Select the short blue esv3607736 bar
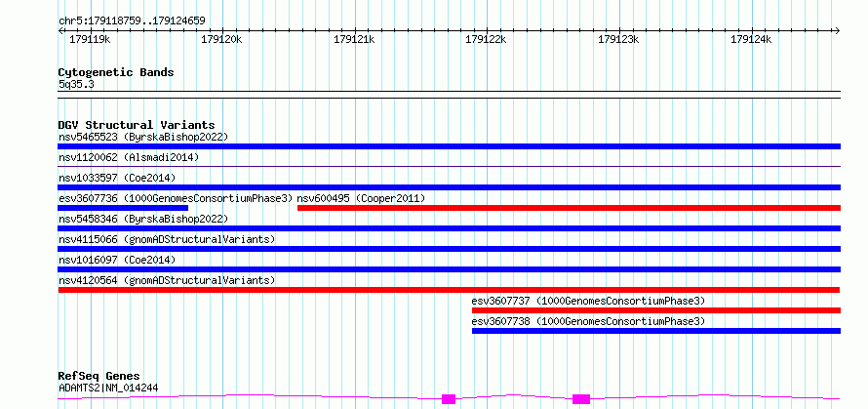 point(123,208)
